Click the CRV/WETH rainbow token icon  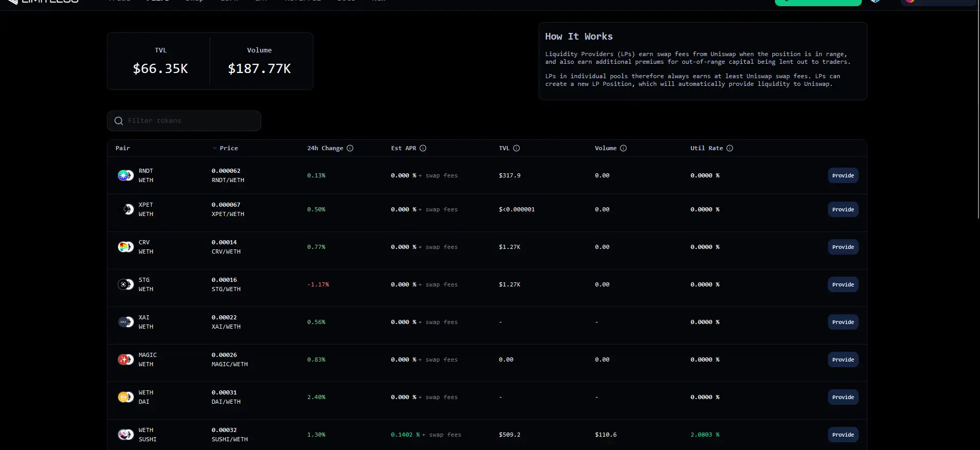pyautogui.click(x=125, y=247)
